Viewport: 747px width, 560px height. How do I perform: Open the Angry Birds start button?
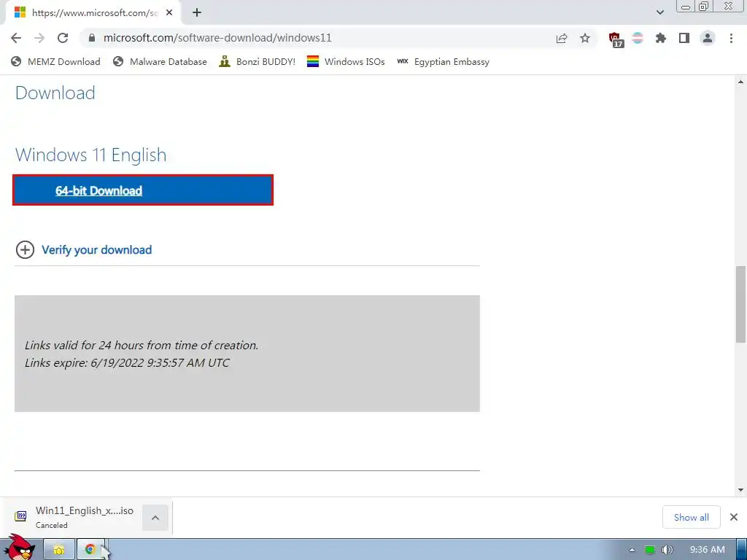point(20,548)
